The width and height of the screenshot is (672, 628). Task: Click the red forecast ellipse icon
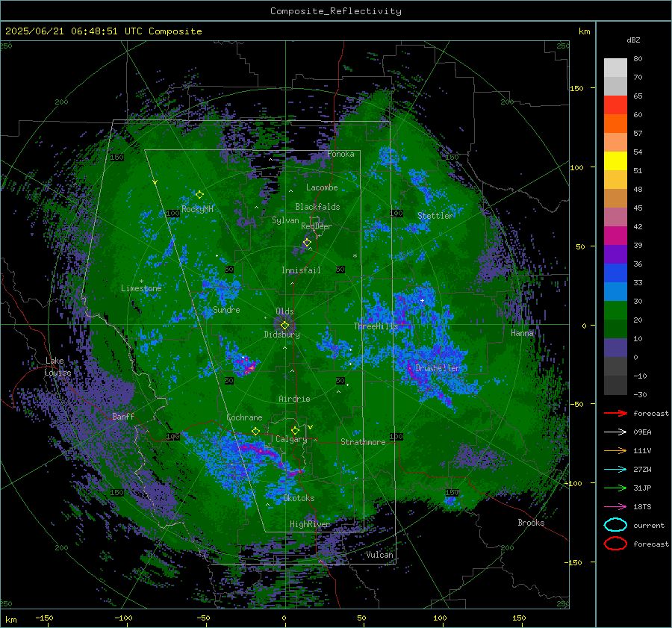(615, 544)
